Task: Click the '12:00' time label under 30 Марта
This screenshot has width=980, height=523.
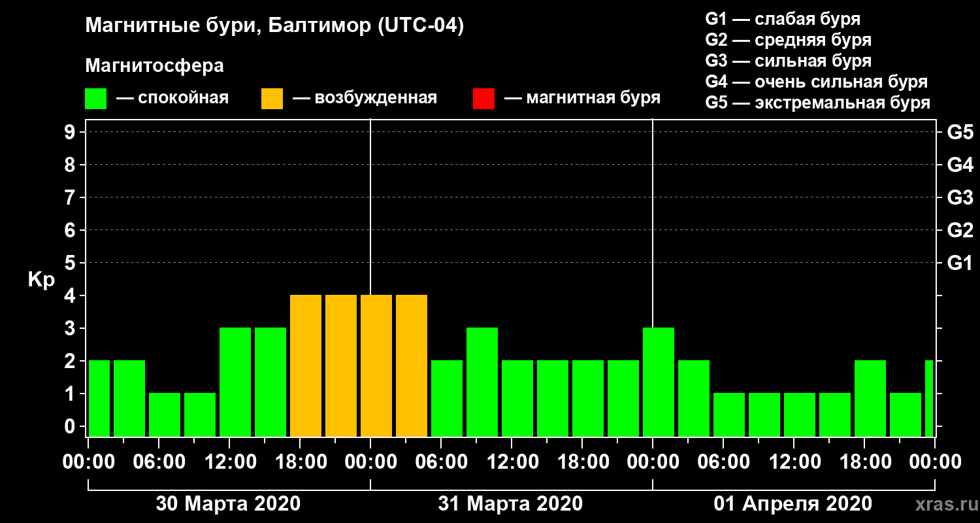Action: [x=229, y=462]
